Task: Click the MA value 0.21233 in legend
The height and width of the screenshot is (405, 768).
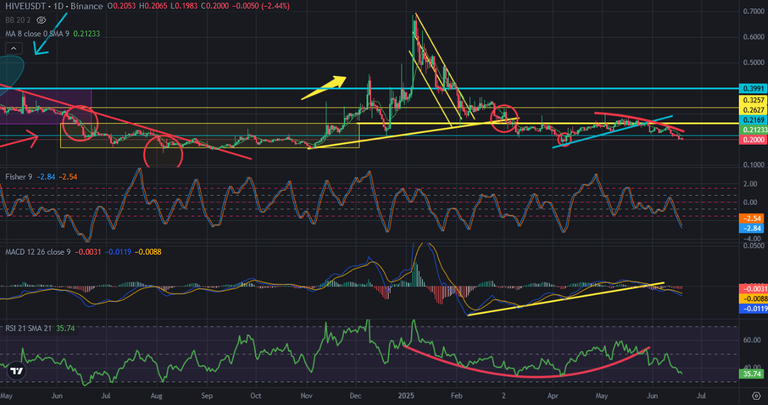Action: tap(87, 34)
